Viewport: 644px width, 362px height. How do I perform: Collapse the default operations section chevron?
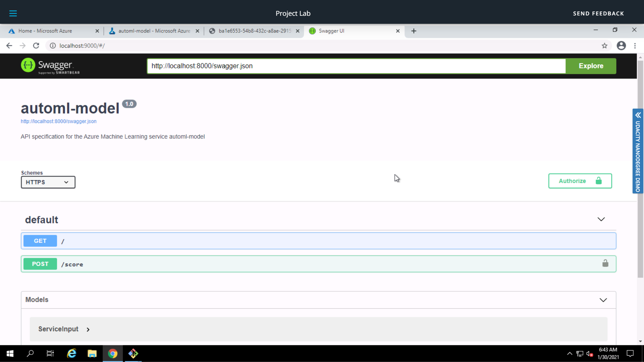tap(601, 220)
